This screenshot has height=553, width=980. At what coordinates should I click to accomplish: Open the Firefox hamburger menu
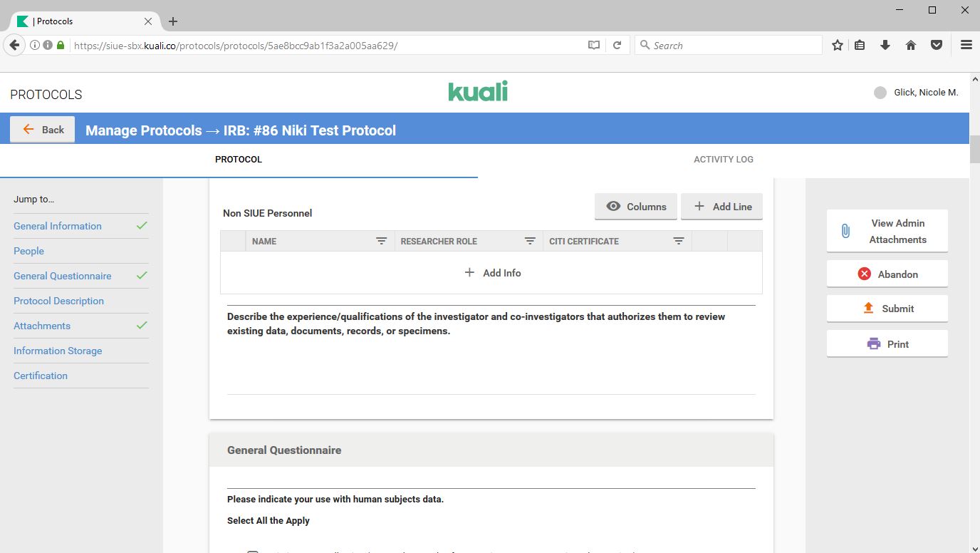[x=966, y=45]
